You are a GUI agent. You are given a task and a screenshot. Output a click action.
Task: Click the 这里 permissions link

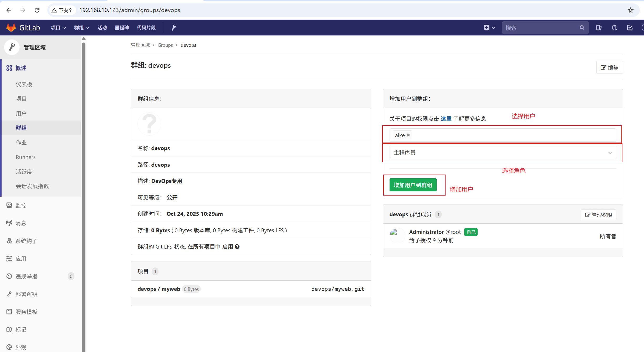point(446,119)
